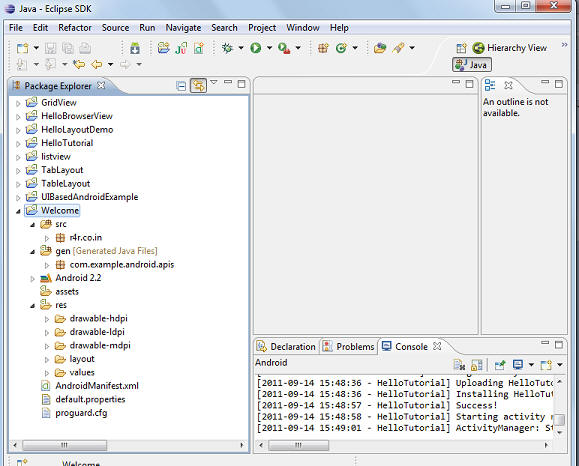Screen dimensions: 579x466
Task: Expand the Android 2.2 library node
Action: pos(32,279)
